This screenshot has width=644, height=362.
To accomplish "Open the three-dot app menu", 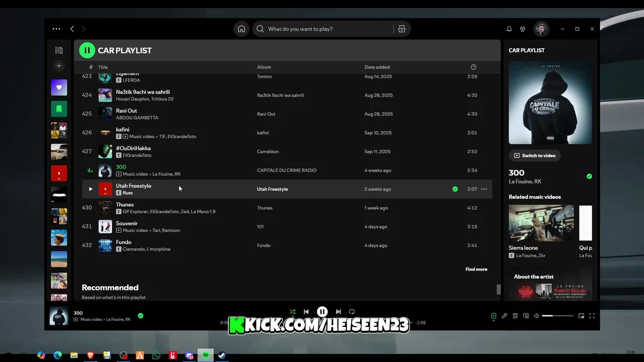I will (56, 29).
